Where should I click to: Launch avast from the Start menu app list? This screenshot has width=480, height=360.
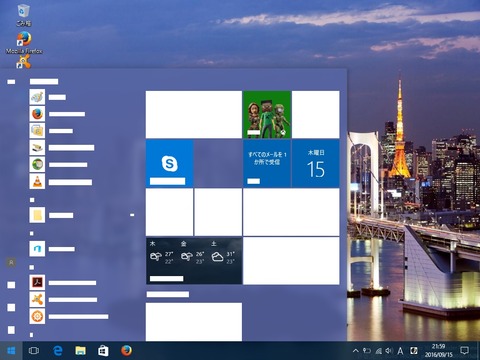click(x=37, y=299)
